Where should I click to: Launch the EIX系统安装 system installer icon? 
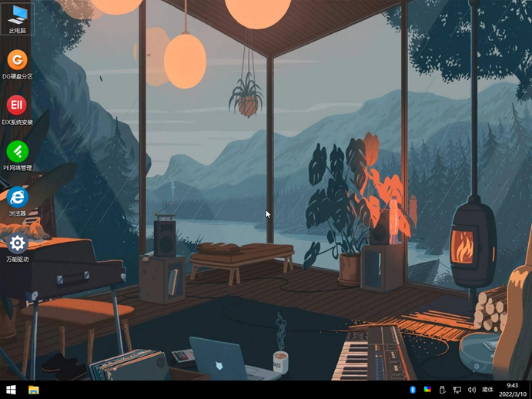(x=17, y=105)
